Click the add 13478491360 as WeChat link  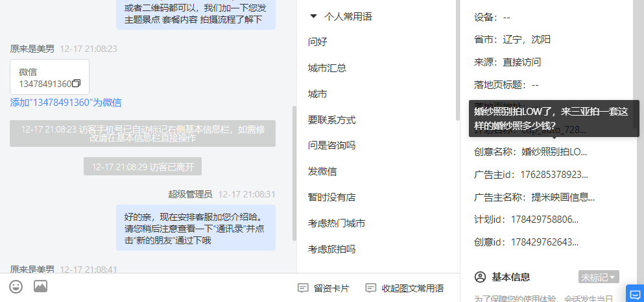tap(66, 103)
